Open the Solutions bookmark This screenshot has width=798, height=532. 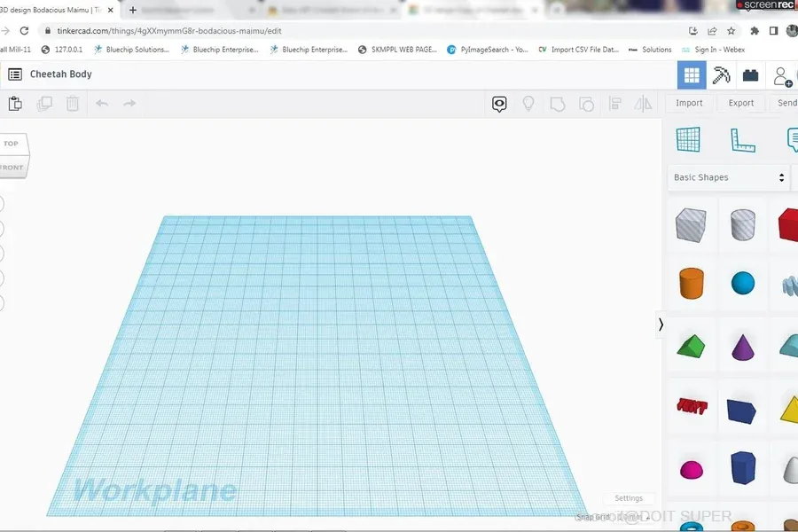point(650,50)
